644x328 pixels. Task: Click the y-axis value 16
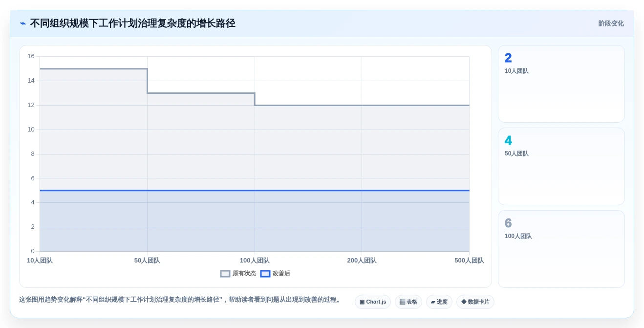(31, 56)
